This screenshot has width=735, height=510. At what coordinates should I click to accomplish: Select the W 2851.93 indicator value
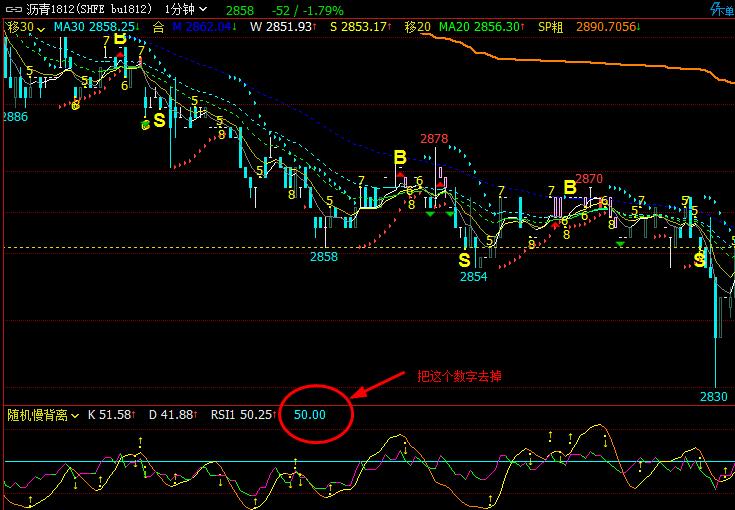(283, 27)
